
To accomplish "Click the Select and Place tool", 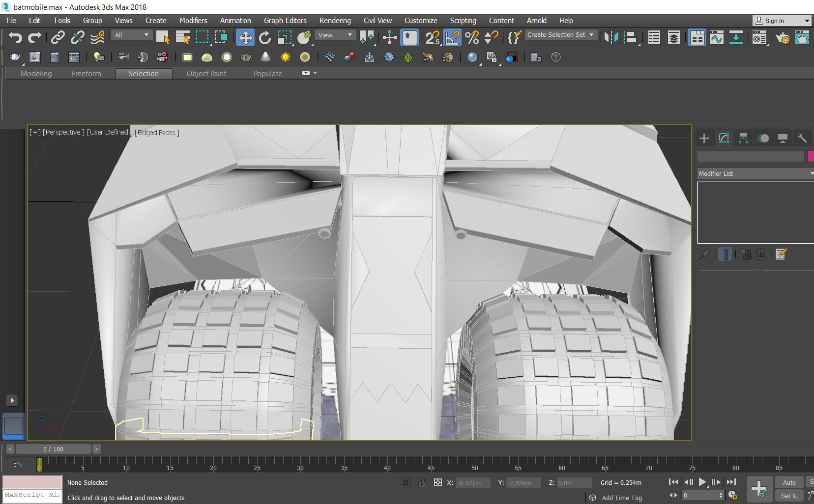I will click(x=304, y=37).
